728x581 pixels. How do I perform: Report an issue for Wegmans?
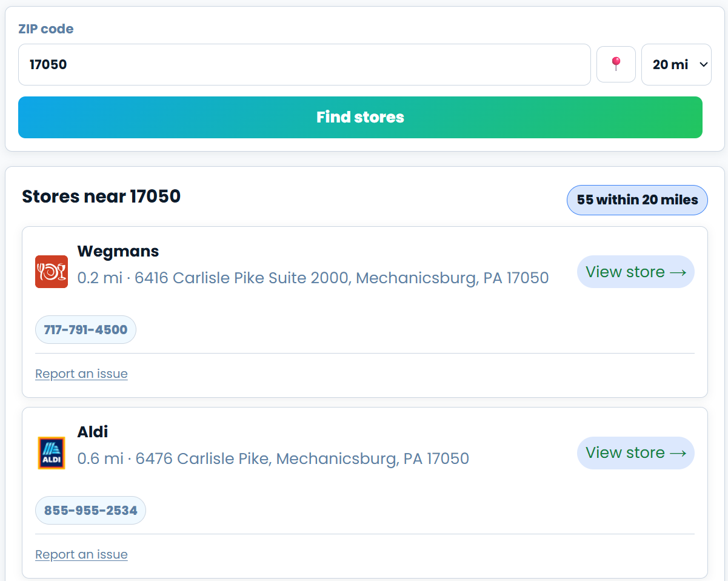pos(81,374)
